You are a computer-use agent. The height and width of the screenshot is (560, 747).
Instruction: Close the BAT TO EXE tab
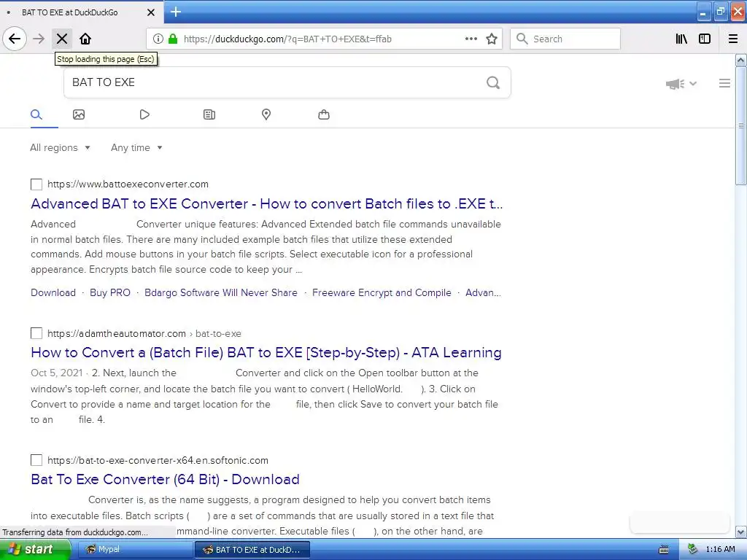point(150,12)
